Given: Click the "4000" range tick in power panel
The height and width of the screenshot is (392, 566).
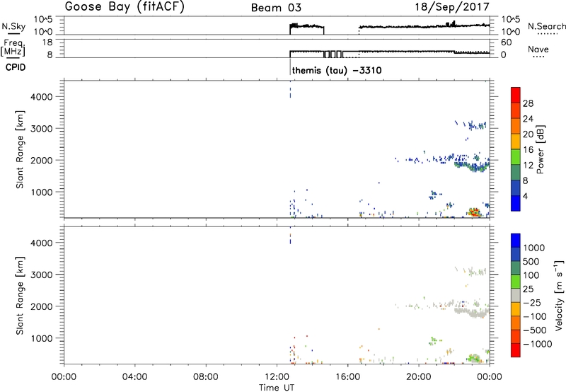Looking at the screenshot, I should click(x=41, y=97).
